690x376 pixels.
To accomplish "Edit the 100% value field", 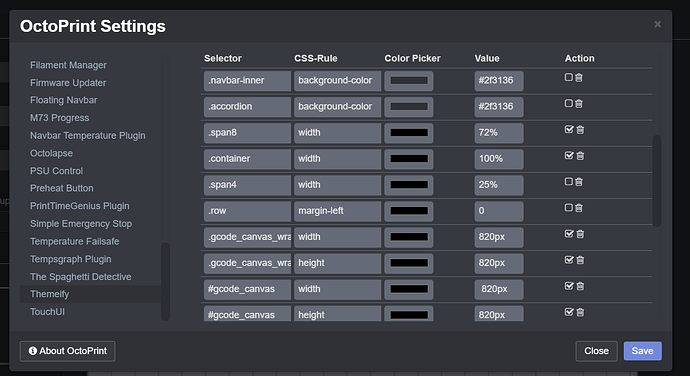I will click(499, 159).
